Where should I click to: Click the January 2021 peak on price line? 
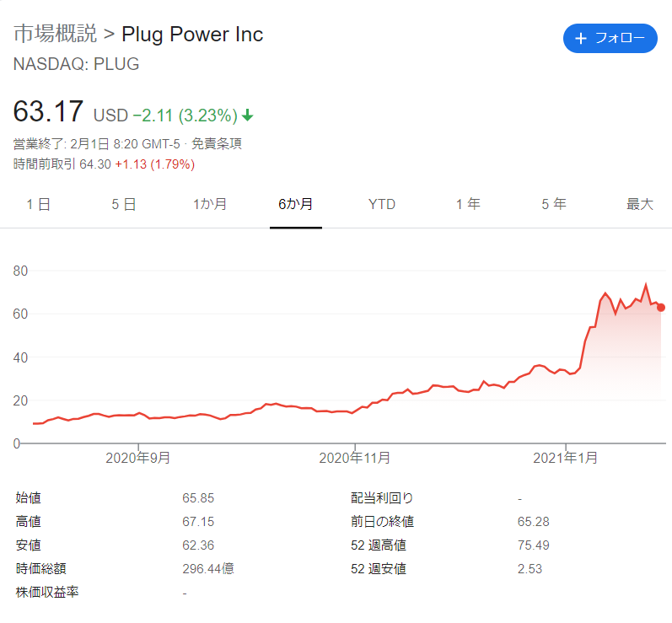[646, 285]
